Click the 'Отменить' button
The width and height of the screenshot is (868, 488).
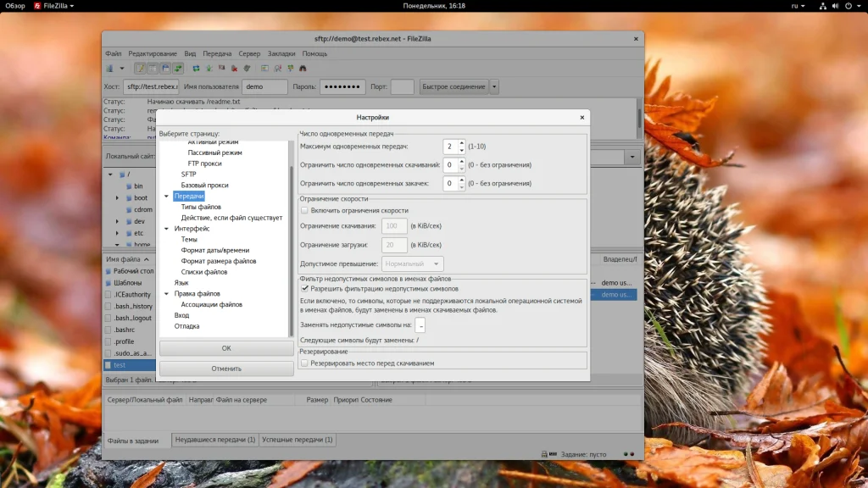click(226, 369)
